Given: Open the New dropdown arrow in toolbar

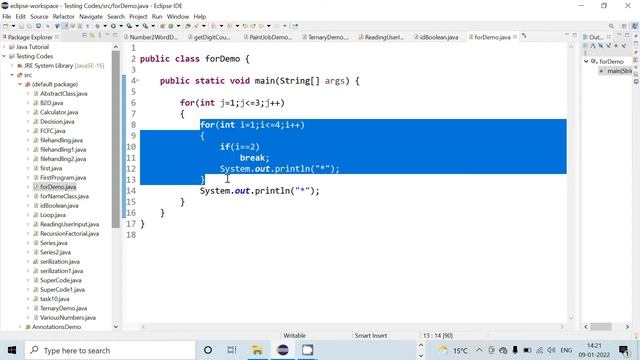Looking at the screenshot, I should (13, 26).
